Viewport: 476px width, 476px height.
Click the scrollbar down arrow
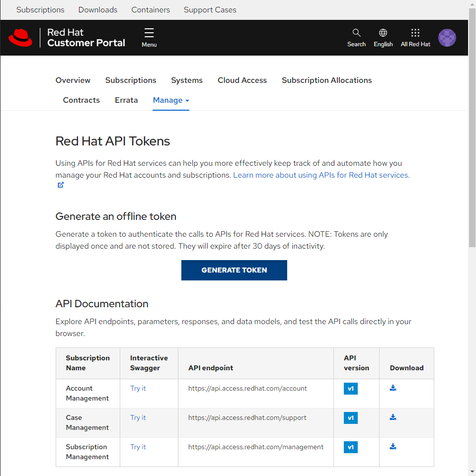point(472,471)
